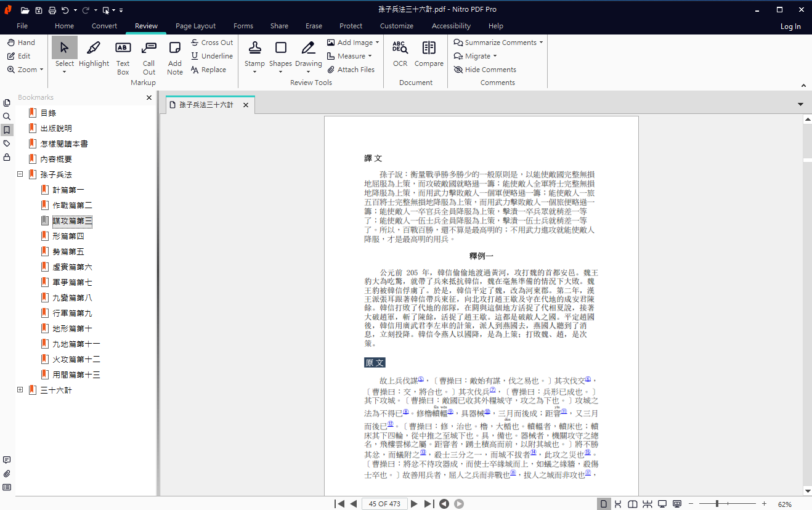Close the Bookmarks panel
812x510 pixels.
point(149,97)
